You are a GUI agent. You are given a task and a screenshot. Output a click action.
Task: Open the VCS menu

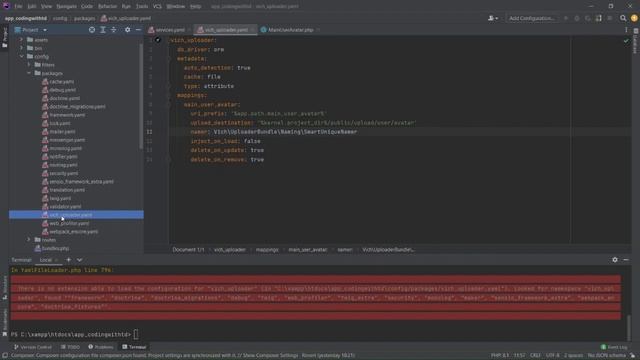157,6
